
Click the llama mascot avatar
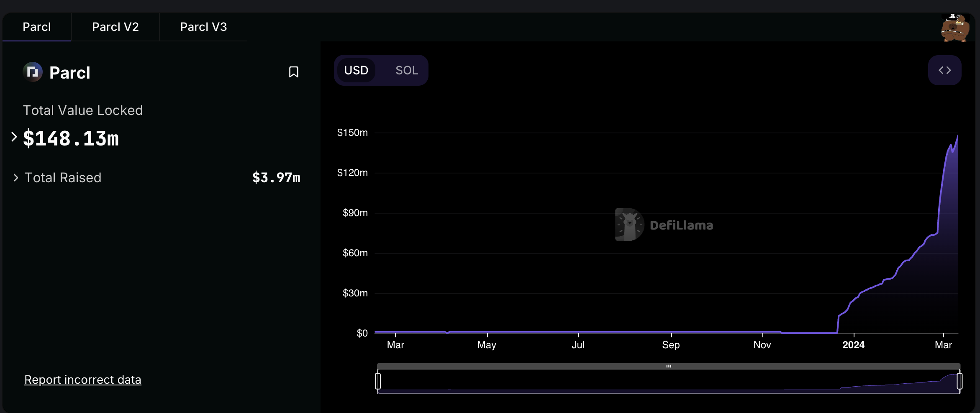955,28
